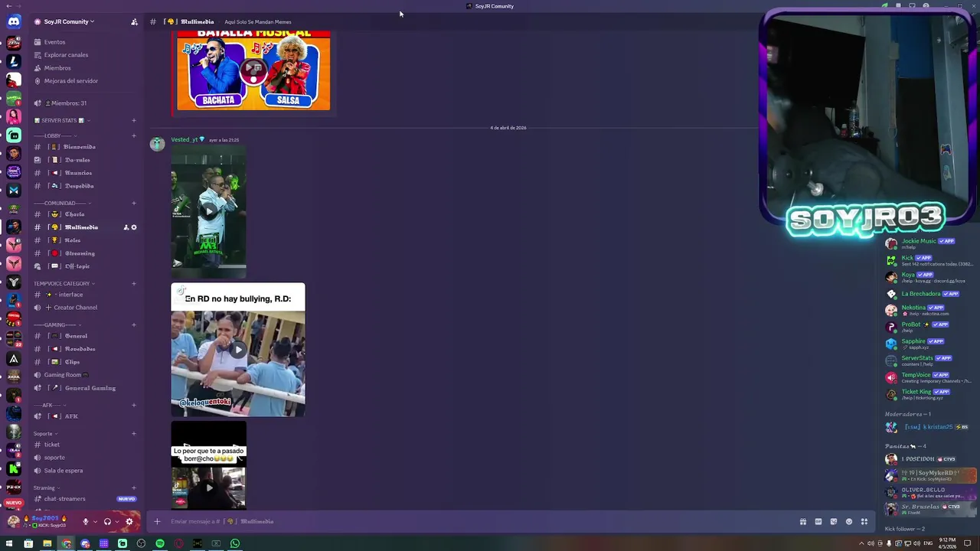Play the 'En RD no hay bullying' video
The height and width of the screenshot is (551, 980).
pos(238,350)
